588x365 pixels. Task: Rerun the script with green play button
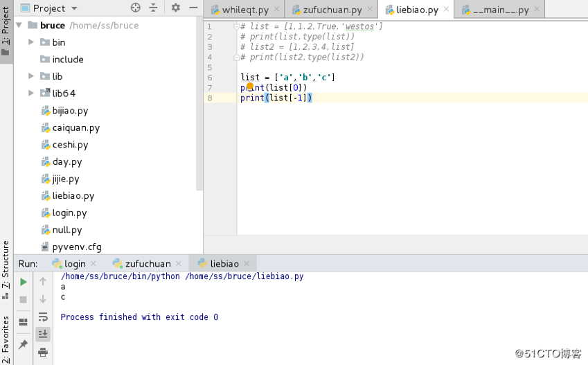click(x=24, y=282)
